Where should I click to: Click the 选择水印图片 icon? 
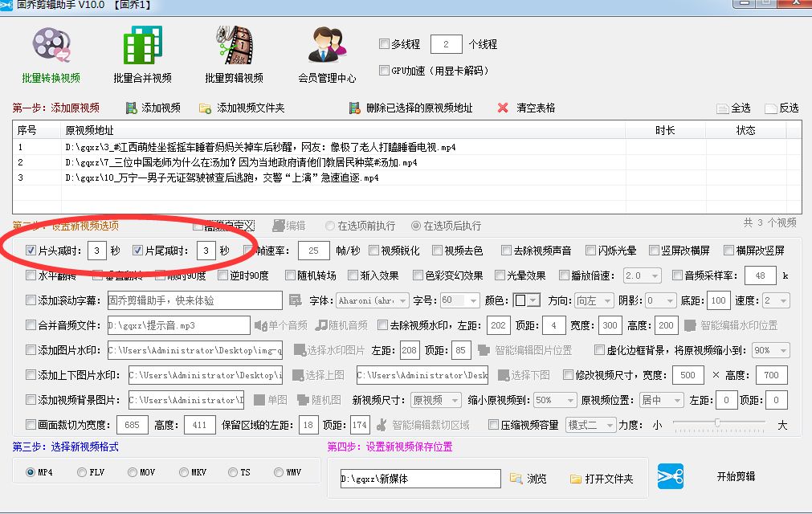tap(300, 350)
